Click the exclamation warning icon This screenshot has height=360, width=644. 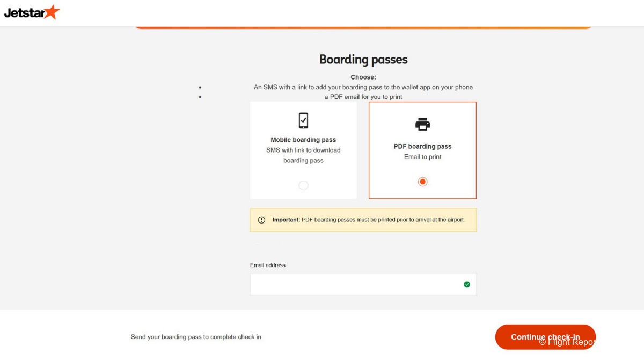[261, 220]
